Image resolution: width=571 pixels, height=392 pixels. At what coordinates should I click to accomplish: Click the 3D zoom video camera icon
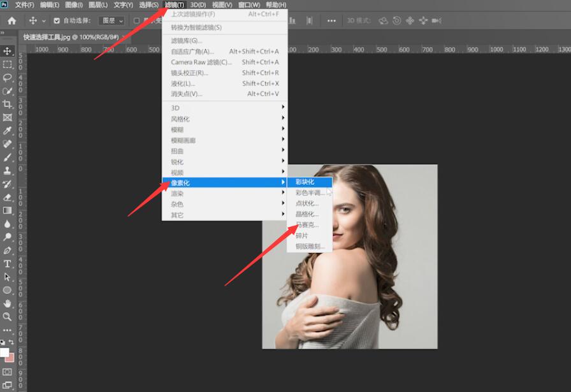point(437,21)
